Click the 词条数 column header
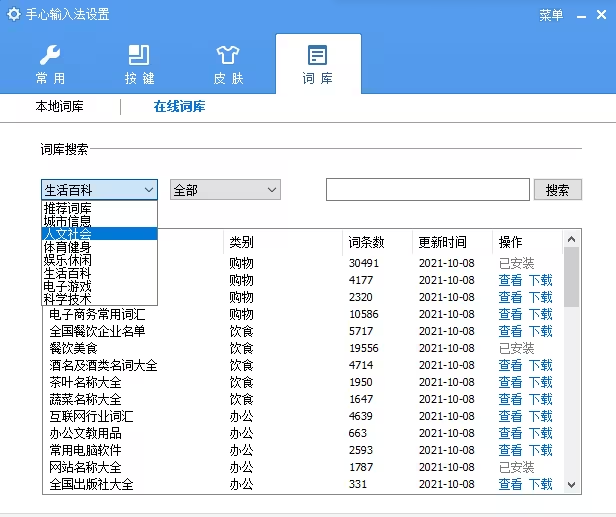This screenshot has width=616, height=517. 366,242
